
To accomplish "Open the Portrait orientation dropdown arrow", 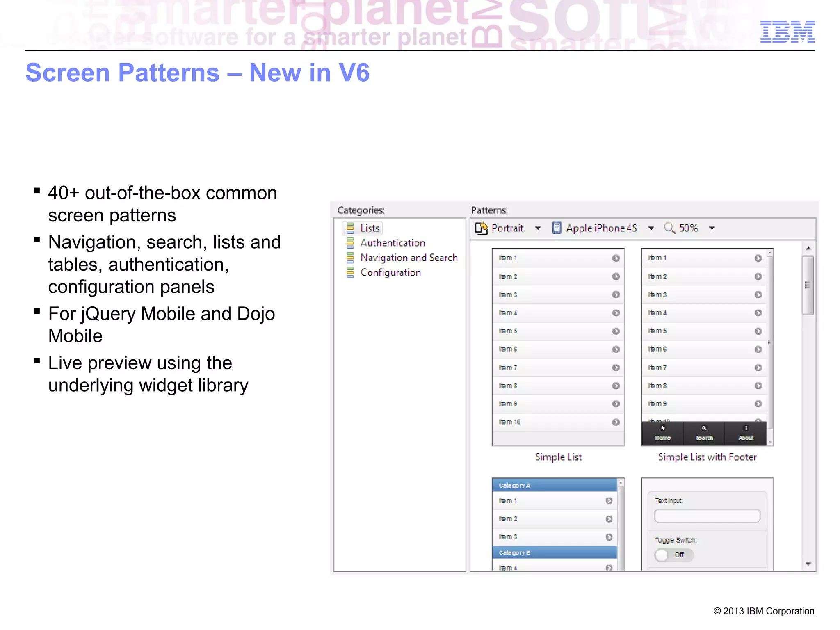I will (x=538, y=228).
